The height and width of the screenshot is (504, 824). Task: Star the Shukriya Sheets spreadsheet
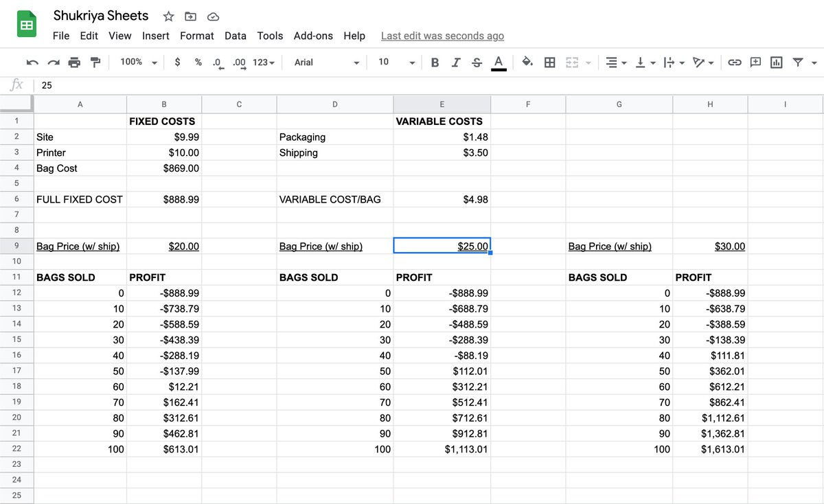167,16
